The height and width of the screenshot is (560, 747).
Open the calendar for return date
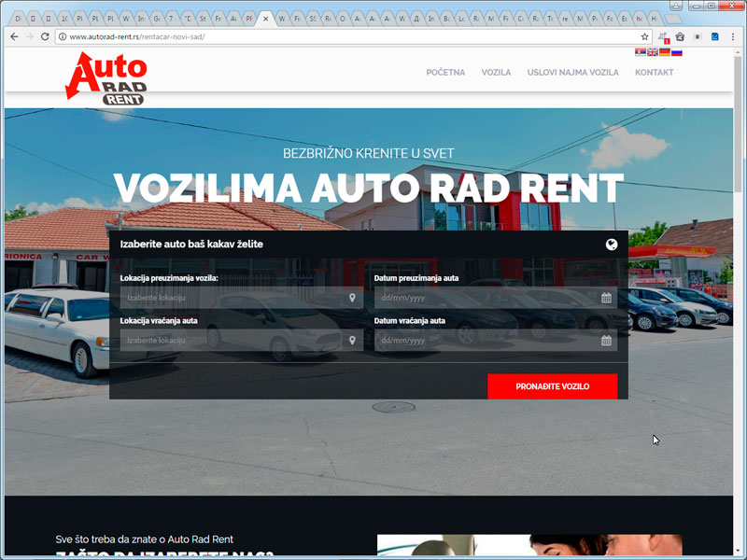(x=606, y=341)
